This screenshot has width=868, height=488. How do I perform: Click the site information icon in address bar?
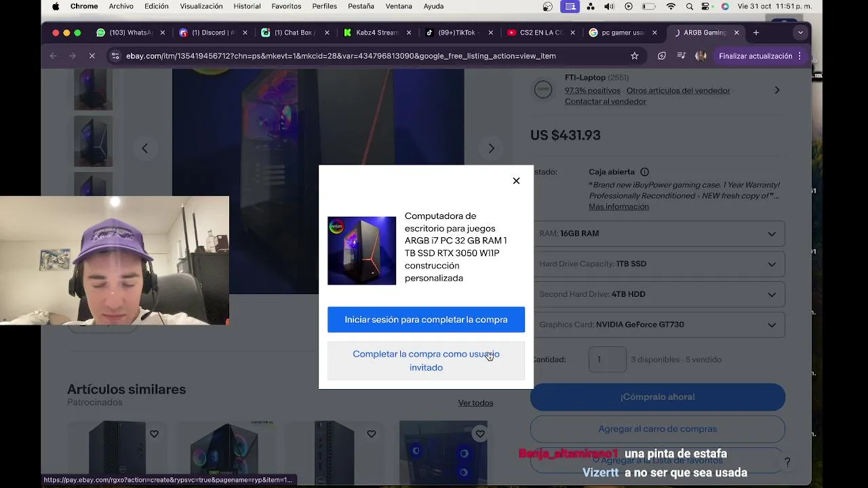point(115,56)
